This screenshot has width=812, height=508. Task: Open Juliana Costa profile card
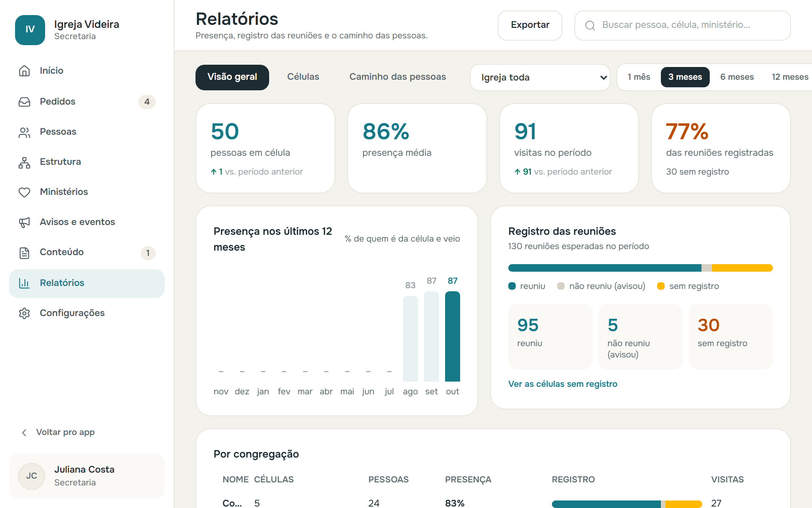pyautogui.click(x=87, y=476)
